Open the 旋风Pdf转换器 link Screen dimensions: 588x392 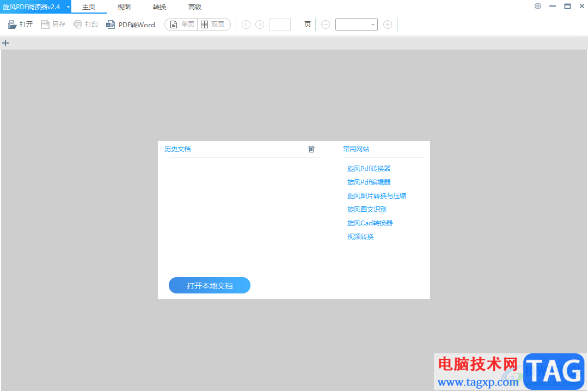pyautogui.click(x=369, y=169)
